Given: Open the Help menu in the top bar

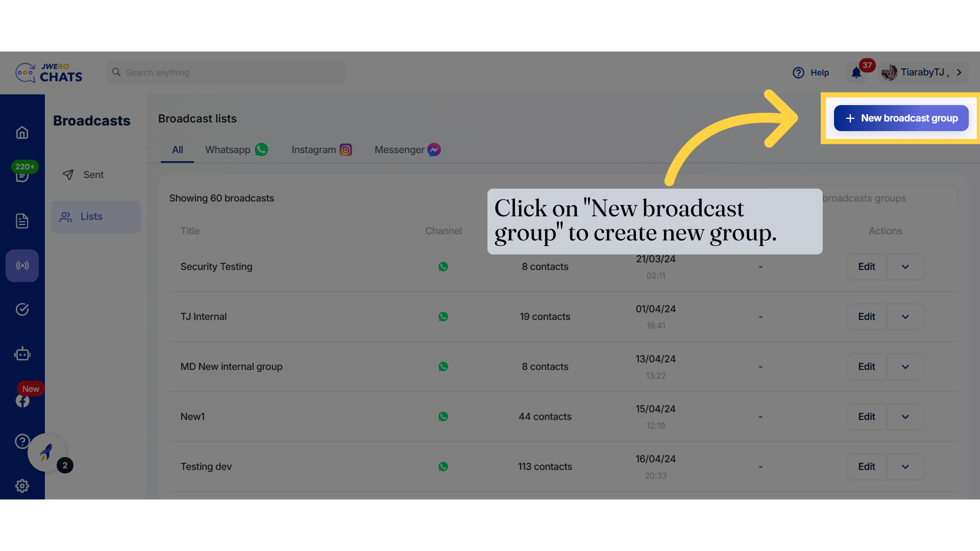Looking at the screenshot, I should (811, 72).
